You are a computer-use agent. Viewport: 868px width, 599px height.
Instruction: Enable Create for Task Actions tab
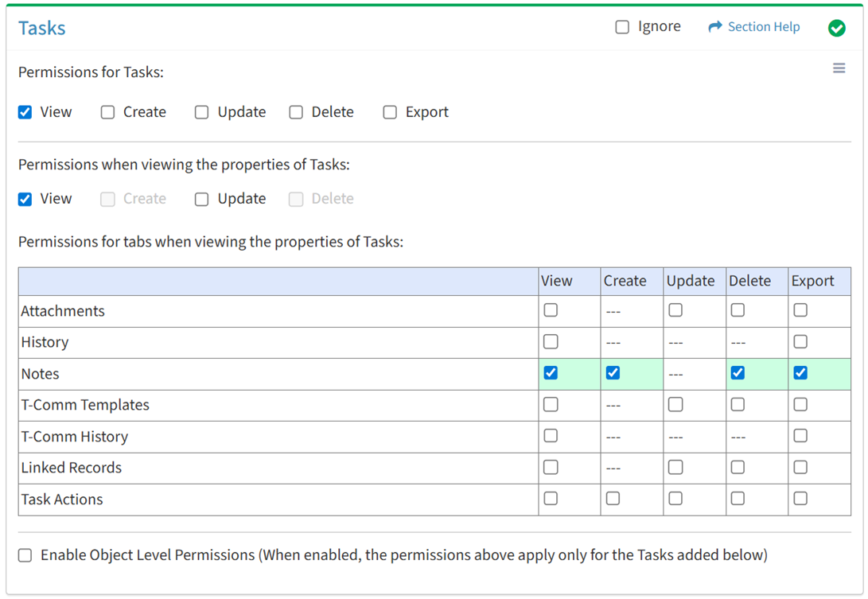[x=613, y=499]
